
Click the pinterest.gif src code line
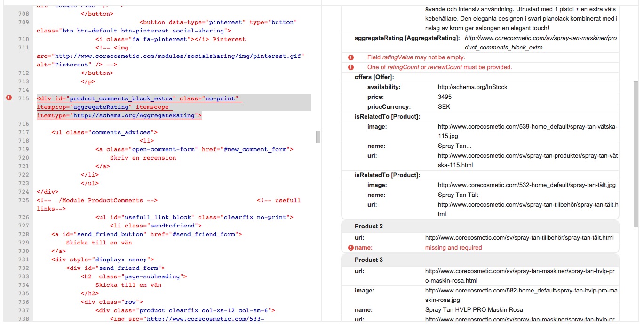[170, 56]
